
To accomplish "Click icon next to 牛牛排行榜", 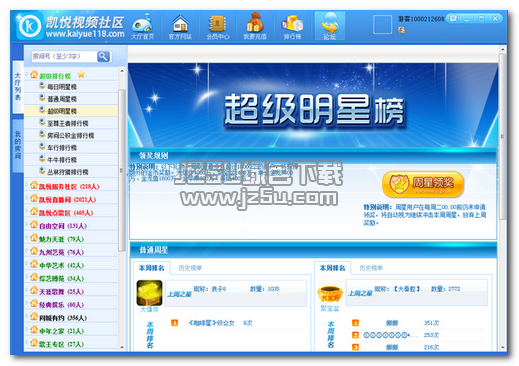I will pos(42,159).
